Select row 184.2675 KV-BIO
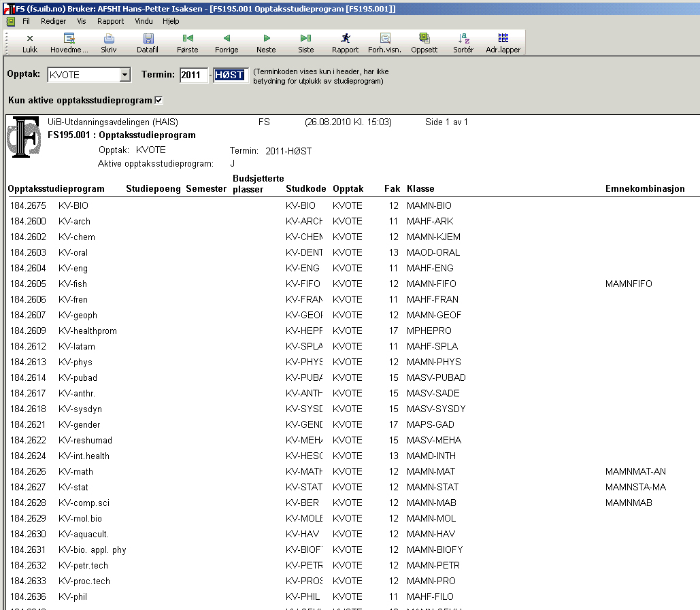Image resolution: width=700 pixels, height=610 pixels. click(x=352, y=205)
